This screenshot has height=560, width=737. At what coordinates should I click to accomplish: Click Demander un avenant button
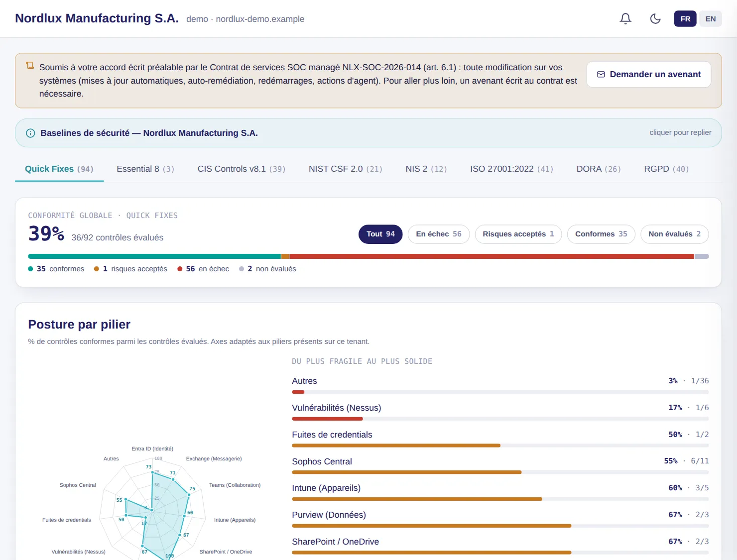point(649,74)
